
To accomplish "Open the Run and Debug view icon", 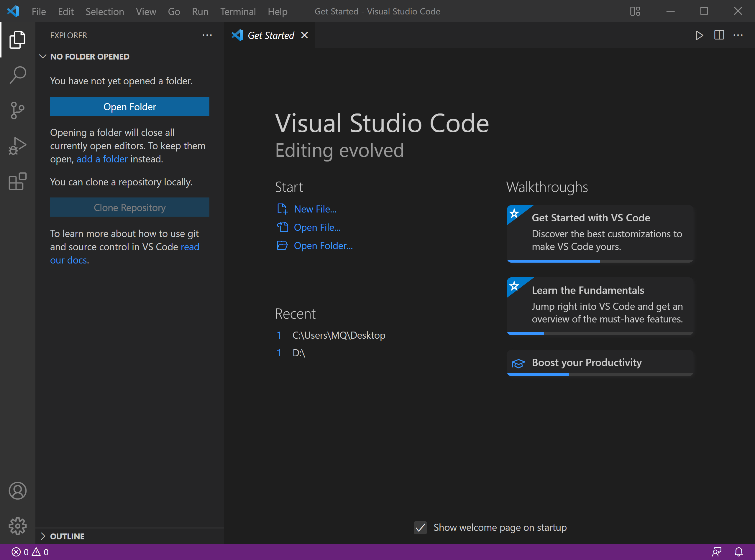I will pos(17,146).
